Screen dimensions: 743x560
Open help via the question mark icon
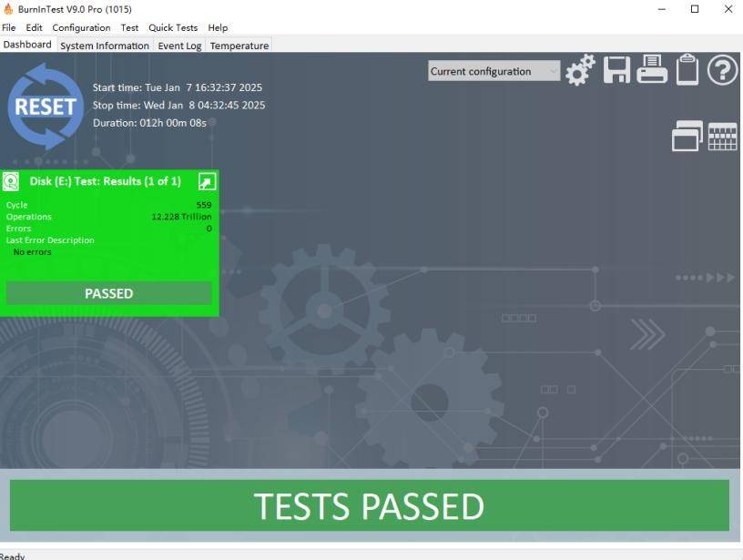[x=722, y=69]
